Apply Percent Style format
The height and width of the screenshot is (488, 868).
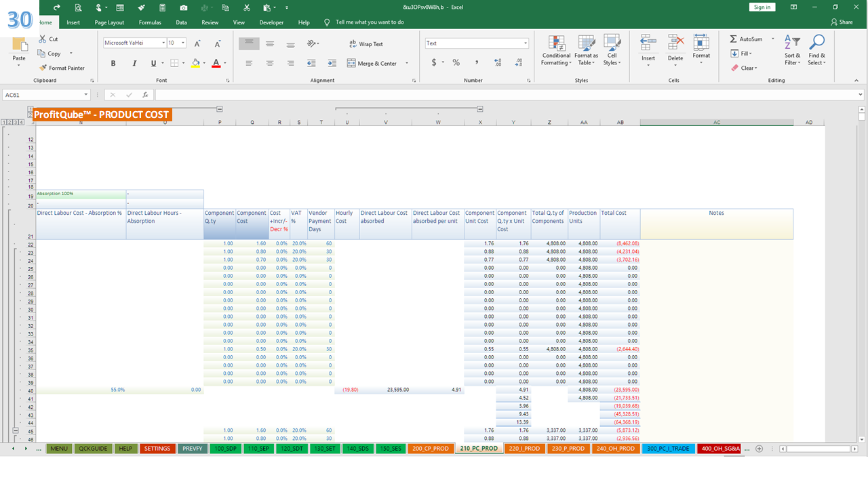pyautogui.click(x=456, y=62)
